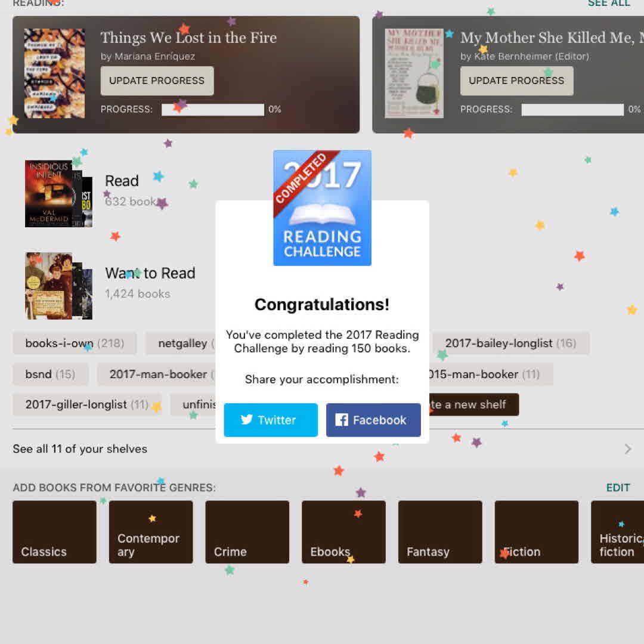Browse the Fantasy genre tile
Screen dimensions: 644x644
pyautogui.click(x=440, y=532)
